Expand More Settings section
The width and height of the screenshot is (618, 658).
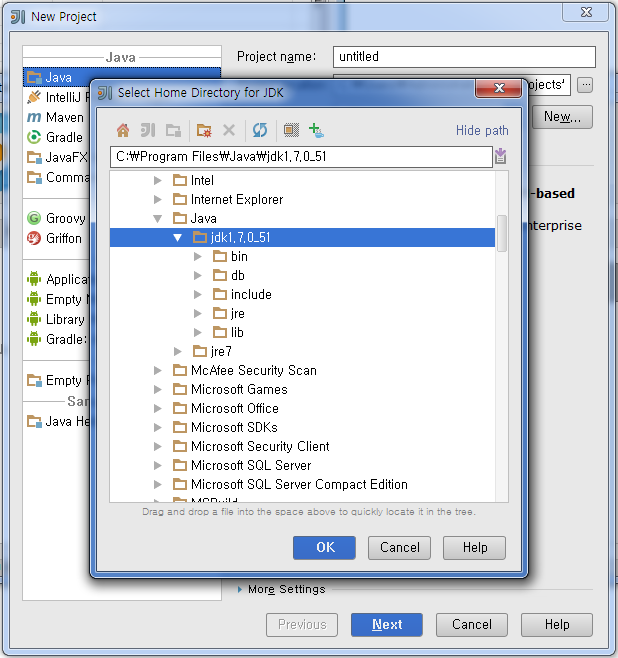pos(240,590)
